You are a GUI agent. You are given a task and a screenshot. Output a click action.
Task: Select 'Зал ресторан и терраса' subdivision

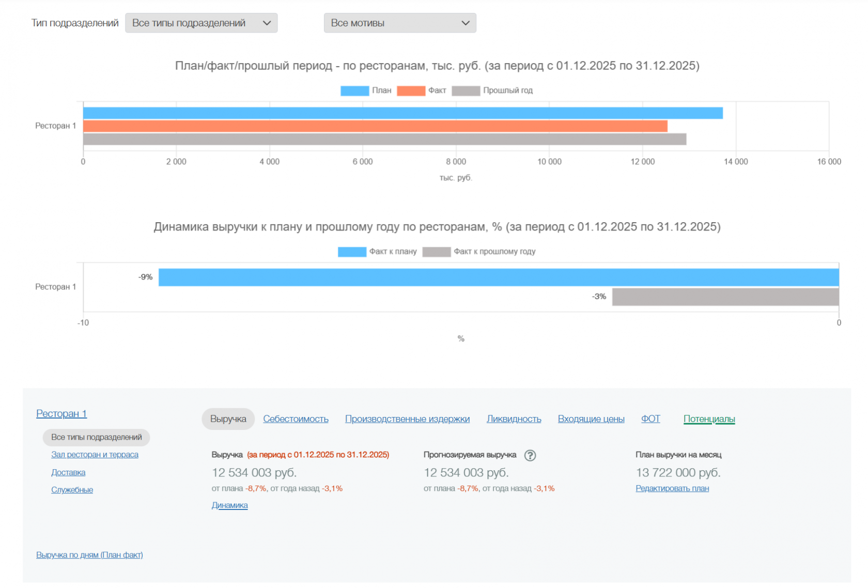(95, 455)
